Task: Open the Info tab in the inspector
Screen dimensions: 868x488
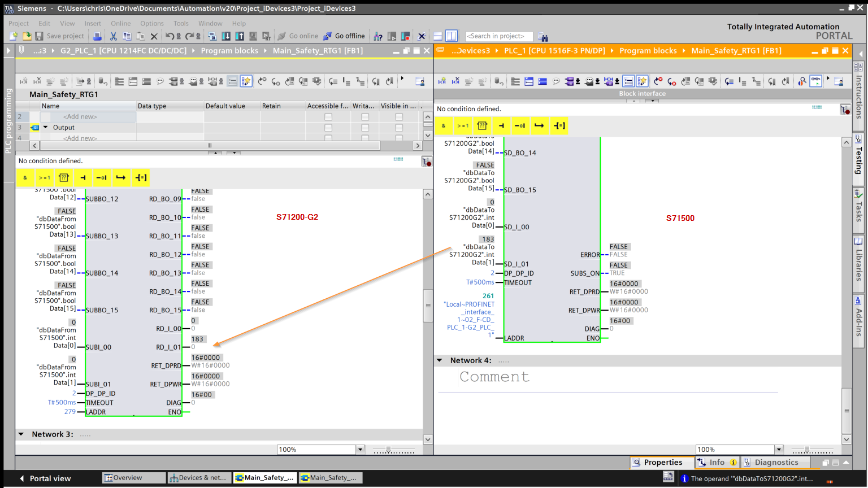Action: click(717, 463)
